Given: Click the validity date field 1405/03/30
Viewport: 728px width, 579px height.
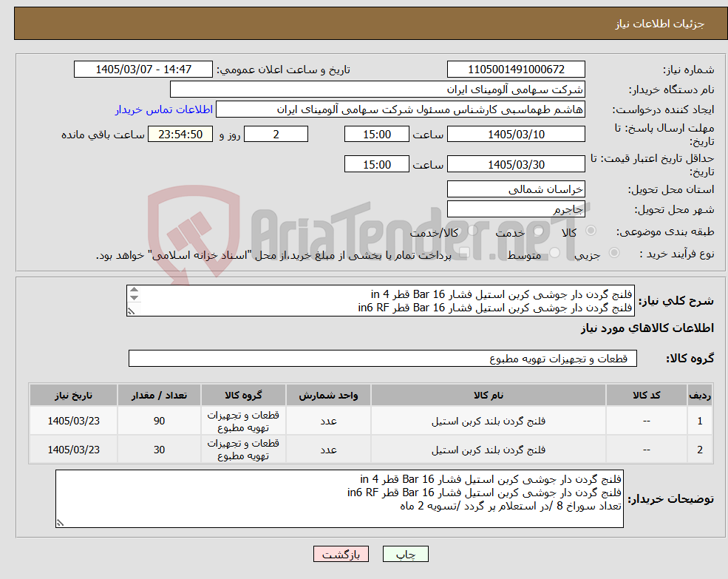Looking at the screenshot, I should coord(516,164).
